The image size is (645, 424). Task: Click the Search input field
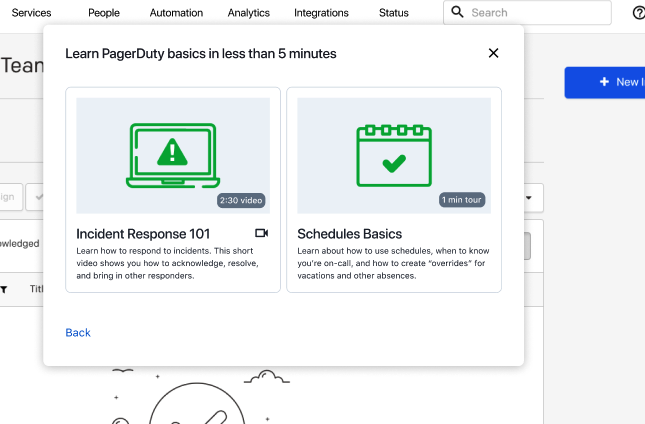tap(527, 13)
